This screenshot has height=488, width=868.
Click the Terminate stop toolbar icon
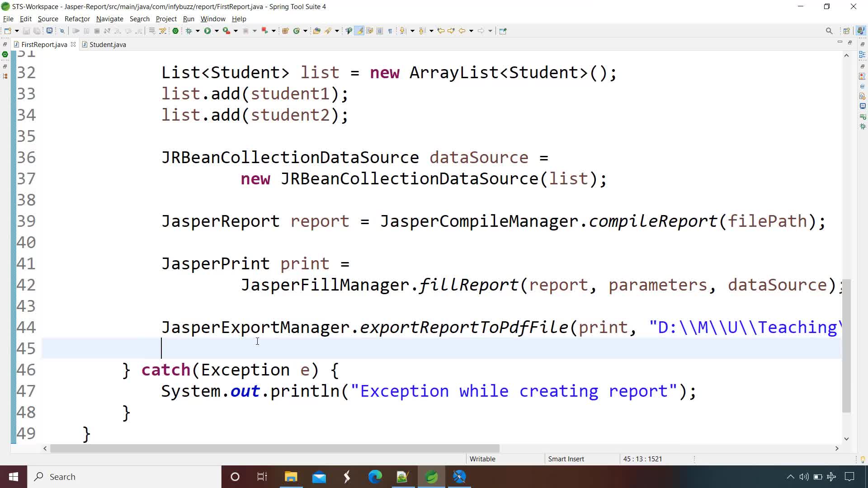coord(97,31)
